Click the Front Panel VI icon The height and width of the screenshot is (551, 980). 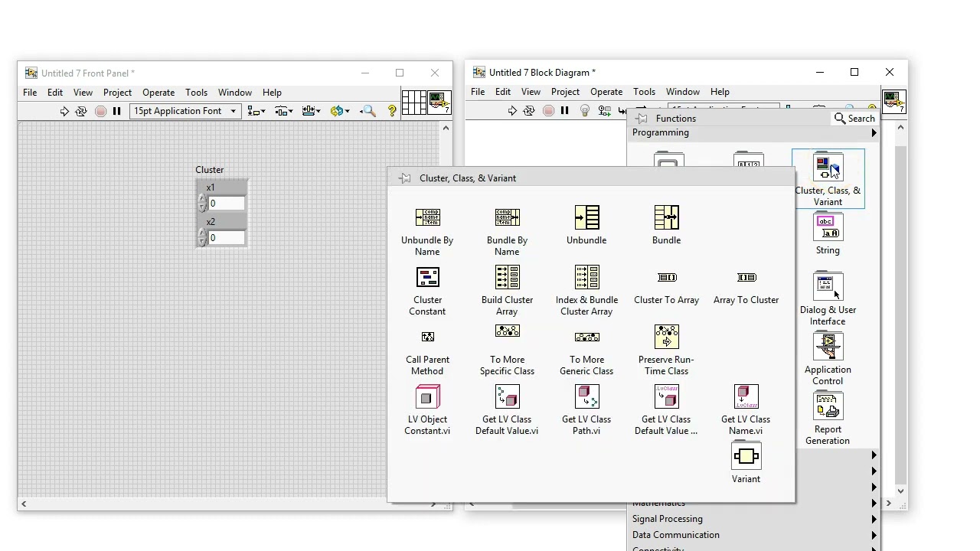[x=439, y=103]
